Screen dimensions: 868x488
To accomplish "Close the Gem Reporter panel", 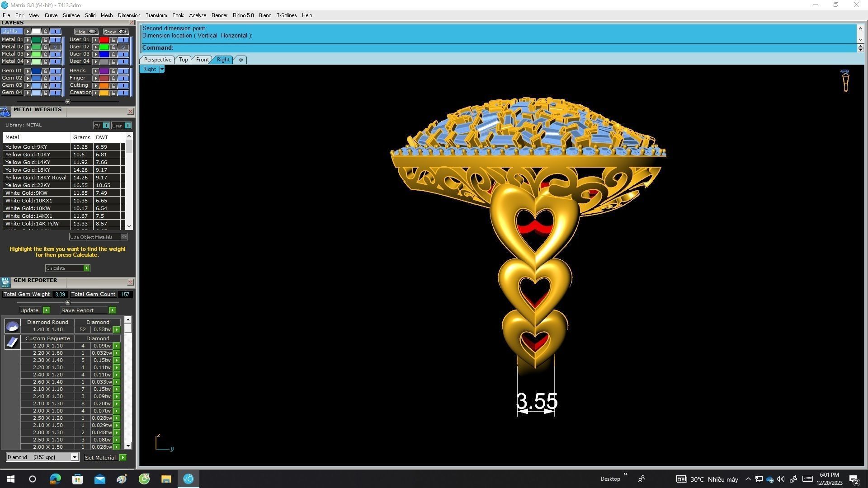I will 131,282.
